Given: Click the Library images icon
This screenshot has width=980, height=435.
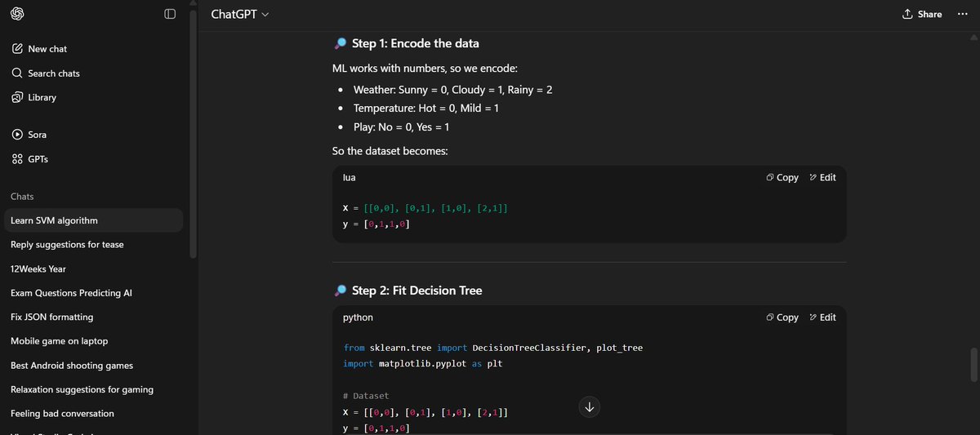Looking at the screenshot, I should point(17,97).
